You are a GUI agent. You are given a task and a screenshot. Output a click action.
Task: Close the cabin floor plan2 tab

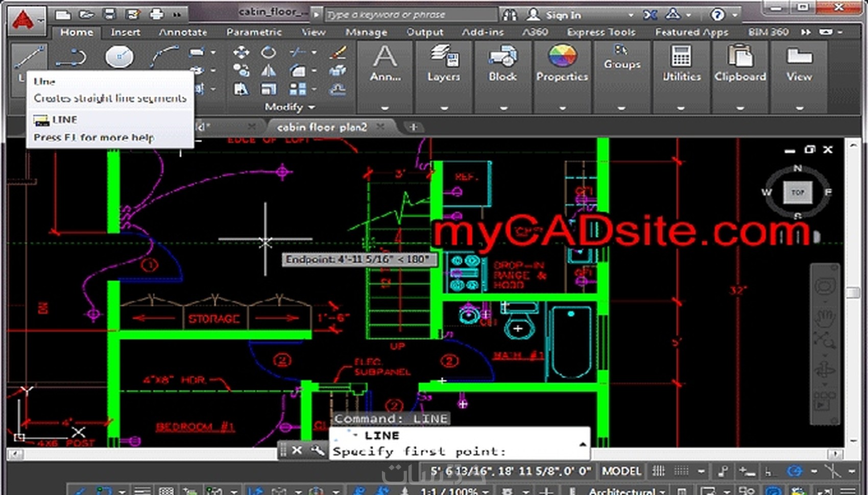pos(380,127)
